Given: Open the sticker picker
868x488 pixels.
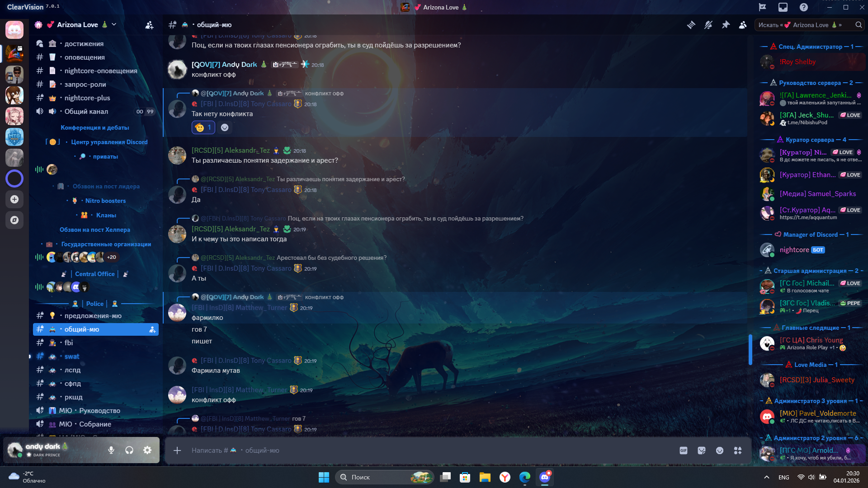Looking at the screenshot, I should (x=702, y=450).
